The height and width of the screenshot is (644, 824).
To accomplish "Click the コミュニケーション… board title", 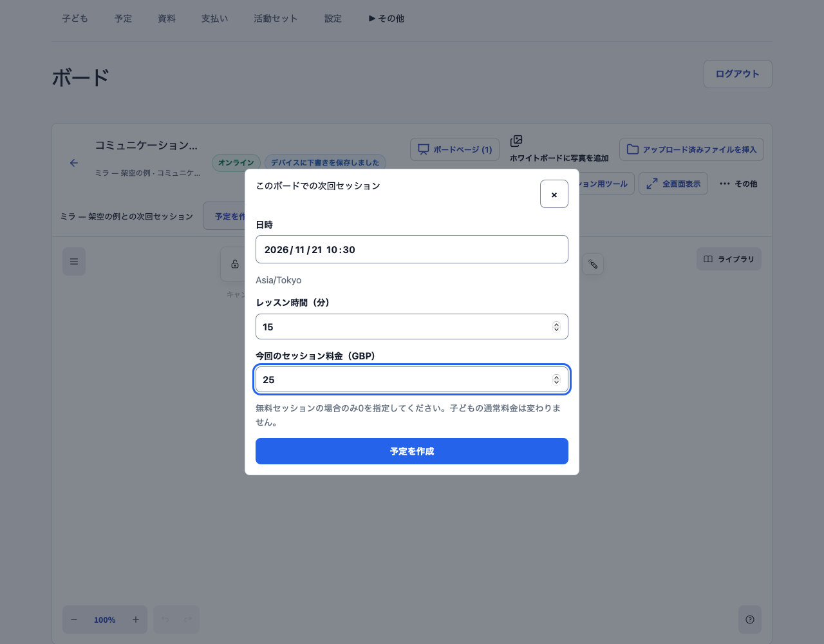I will [146, 145].
